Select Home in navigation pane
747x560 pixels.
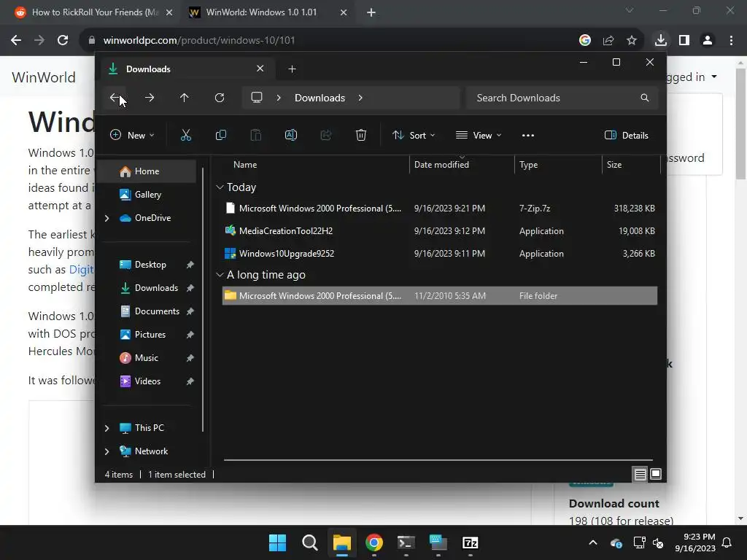pos(147,171)
